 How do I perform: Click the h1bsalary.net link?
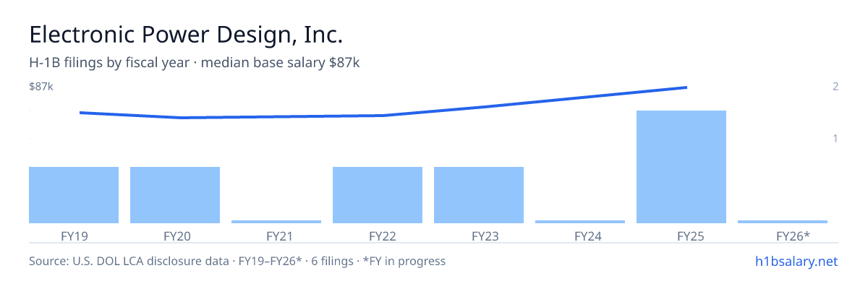[x=796, y=261]
